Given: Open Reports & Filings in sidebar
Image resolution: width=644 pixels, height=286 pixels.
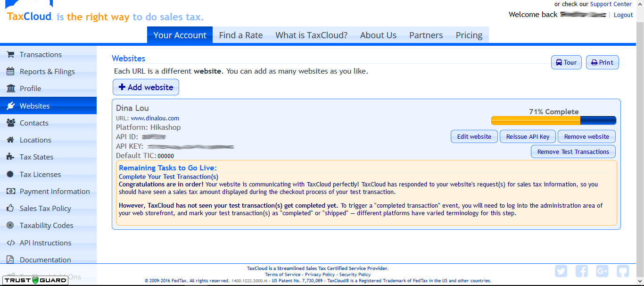Looking at the screenshot, I should (x=48, y=72).
